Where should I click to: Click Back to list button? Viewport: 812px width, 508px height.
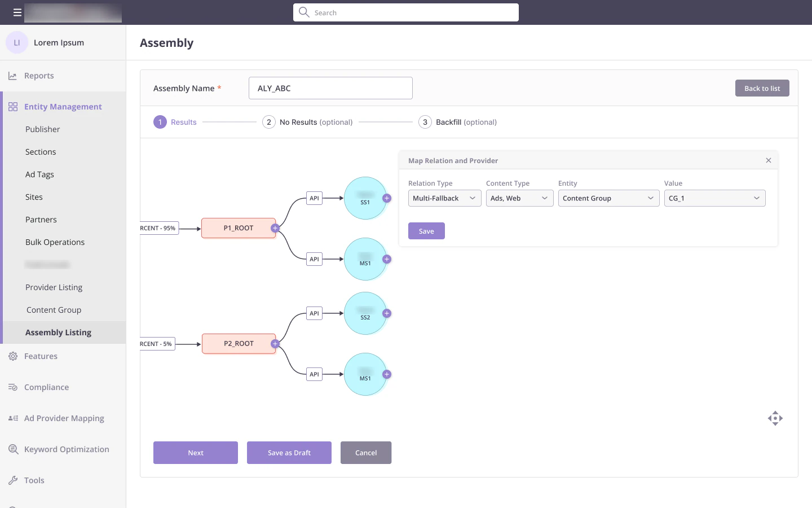[762, 88]
